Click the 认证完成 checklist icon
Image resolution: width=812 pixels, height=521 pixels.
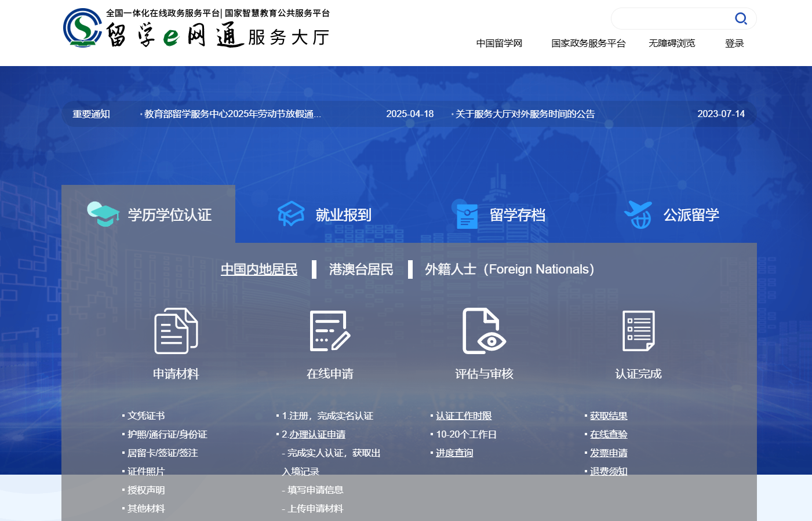pyautogui.click(x=638, y=331)
